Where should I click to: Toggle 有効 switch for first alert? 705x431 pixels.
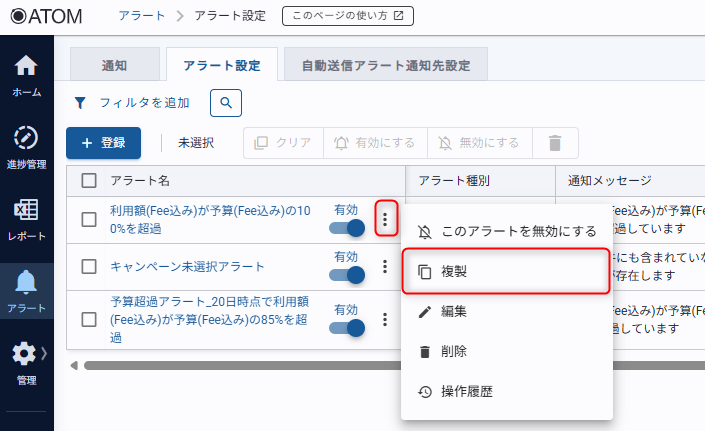click(349, 229)
